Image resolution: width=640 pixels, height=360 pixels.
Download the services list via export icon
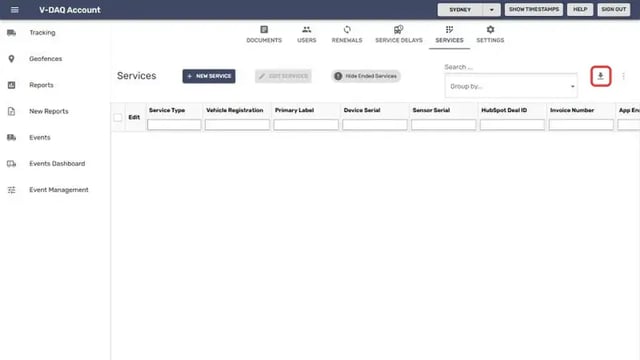tap(600, 76)
